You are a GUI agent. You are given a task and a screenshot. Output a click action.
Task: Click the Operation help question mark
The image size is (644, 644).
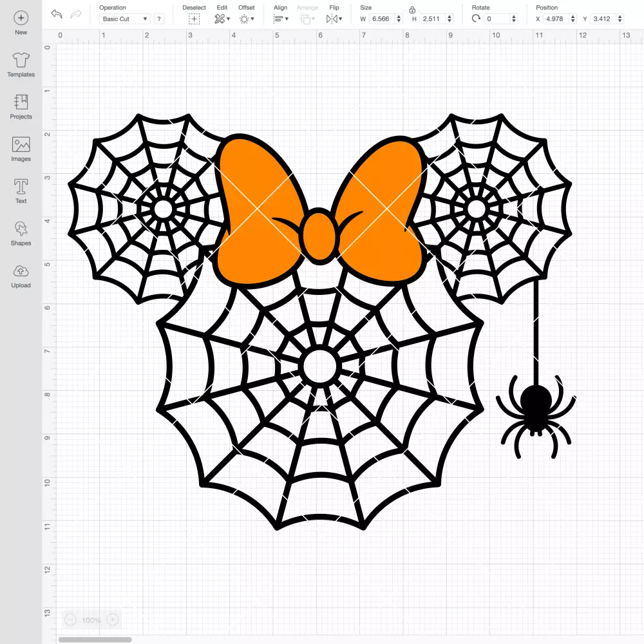tap(159, 19)
